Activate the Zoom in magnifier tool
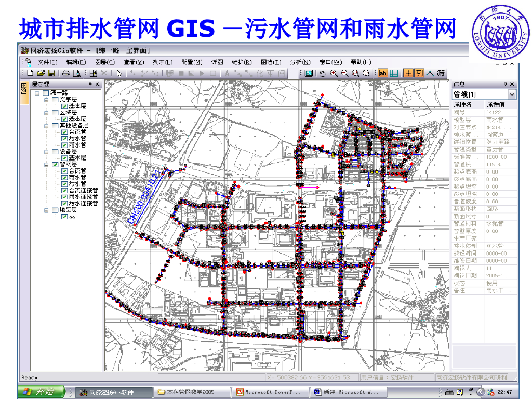Image resolution: width=532 pixels, height=399 pixels. [334, 73]
